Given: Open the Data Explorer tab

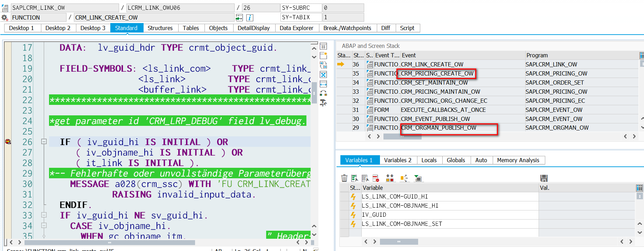Looking at the screenshot, I should tap(297, 28).
